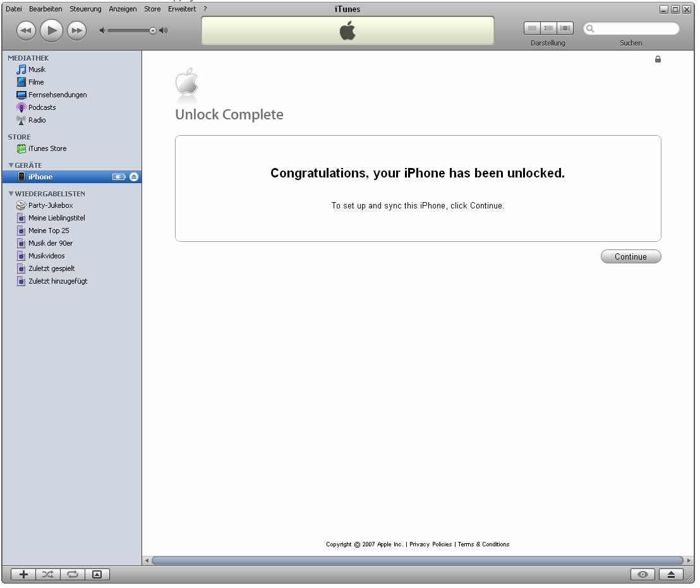Open the Bearbeiten menu
Viewport: 700px width, 588px height.
pos(45,9)
